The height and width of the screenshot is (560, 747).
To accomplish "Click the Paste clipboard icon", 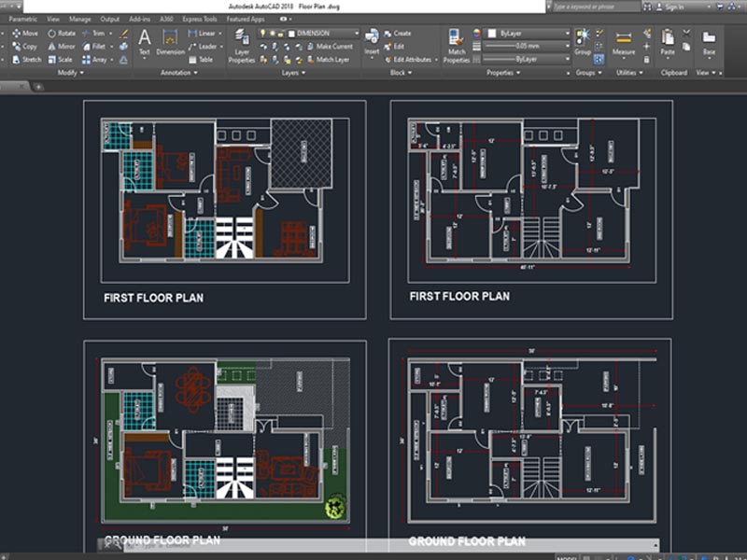I will (668, 41).
